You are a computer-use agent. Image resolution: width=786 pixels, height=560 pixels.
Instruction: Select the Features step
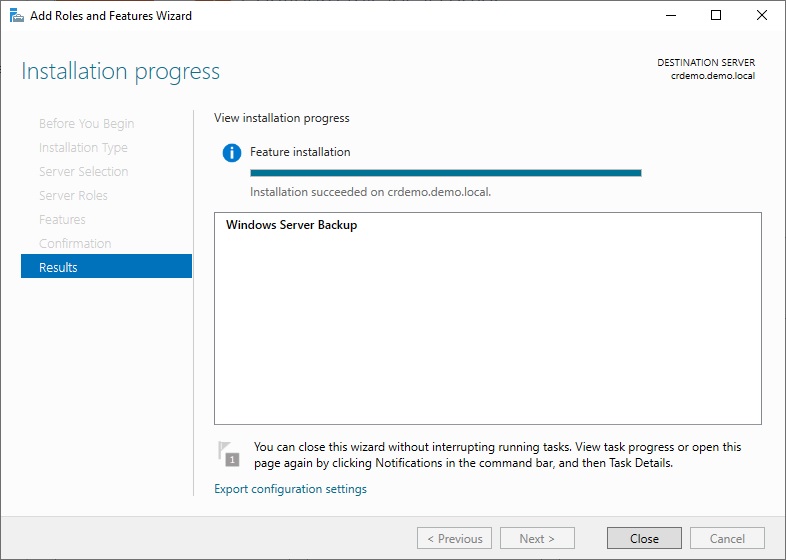(62, 220)
